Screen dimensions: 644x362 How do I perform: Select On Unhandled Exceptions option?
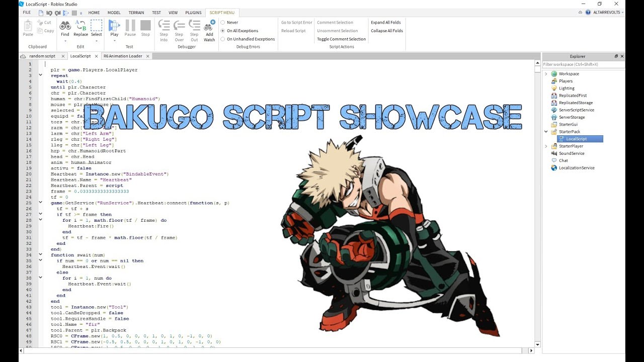(248, 39)
